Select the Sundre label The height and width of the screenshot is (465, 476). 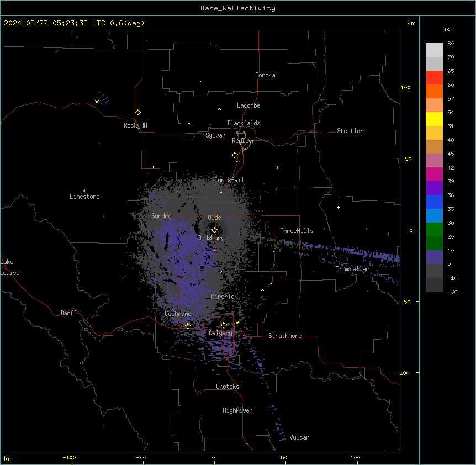click(161, 216)
